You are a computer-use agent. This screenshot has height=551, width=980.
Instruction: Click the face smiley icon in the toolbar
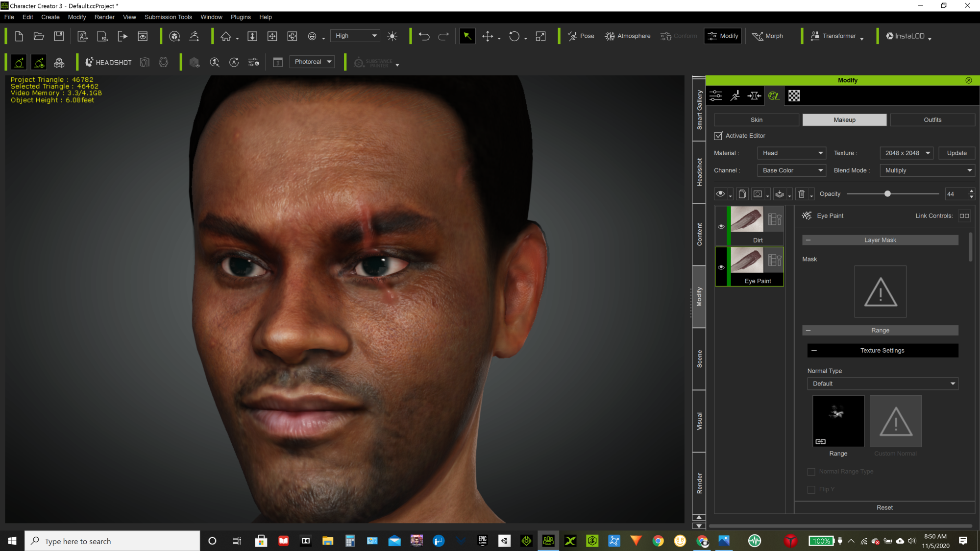(312, 36)
